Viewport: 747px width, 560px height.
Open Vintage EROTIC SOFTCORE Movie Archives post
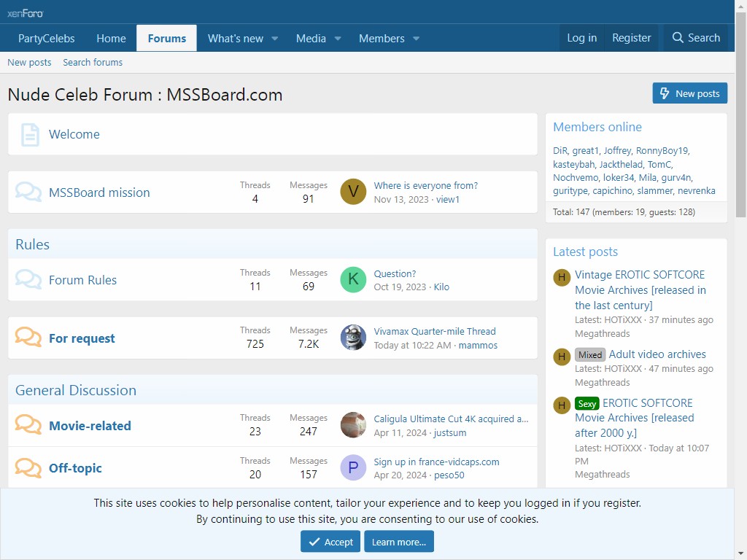(640, 290)
